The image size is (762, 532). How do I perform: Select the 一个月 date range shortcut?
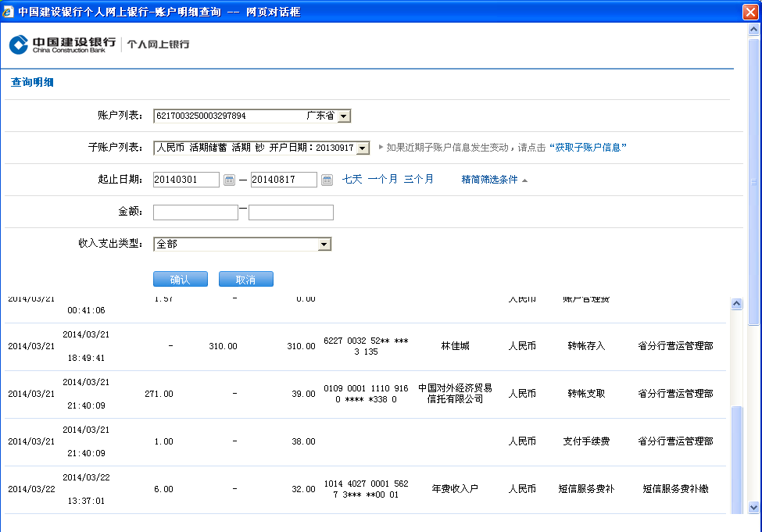point(382,179)
